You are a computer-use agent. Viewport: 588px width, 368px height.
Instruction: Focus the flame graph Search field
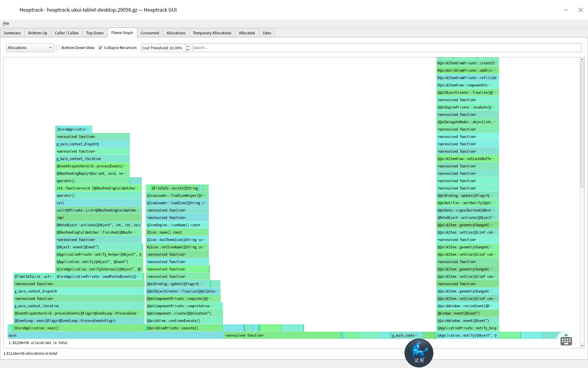(x=386, y=48)
